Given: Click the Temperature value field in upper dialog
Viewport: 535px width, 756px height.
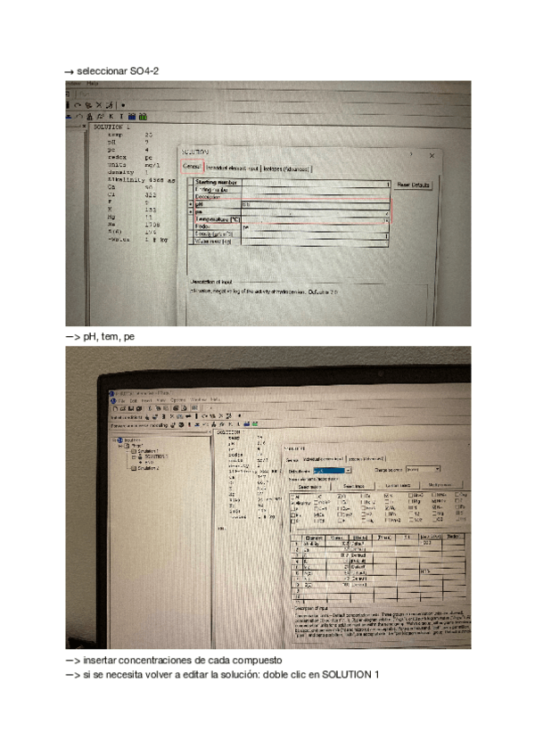Looking at the screenshot, I should [316, 220].
